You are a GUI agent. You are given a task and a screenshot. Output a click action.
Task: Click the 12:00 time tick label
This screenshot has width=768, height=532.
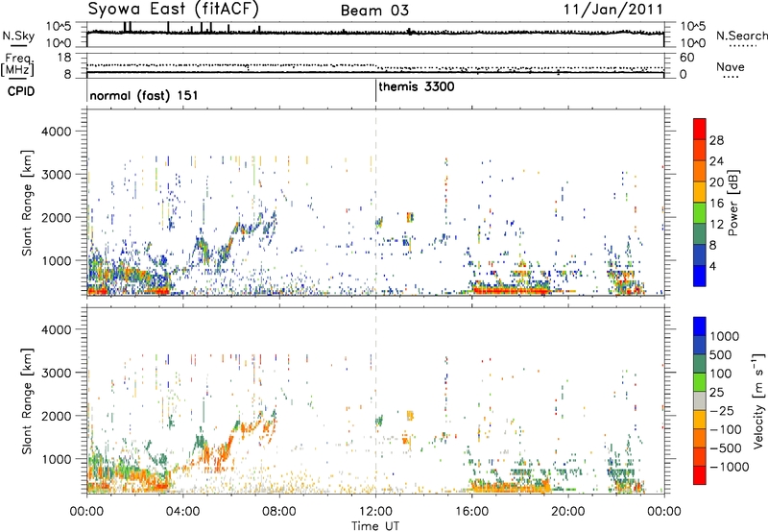(375, 512)
